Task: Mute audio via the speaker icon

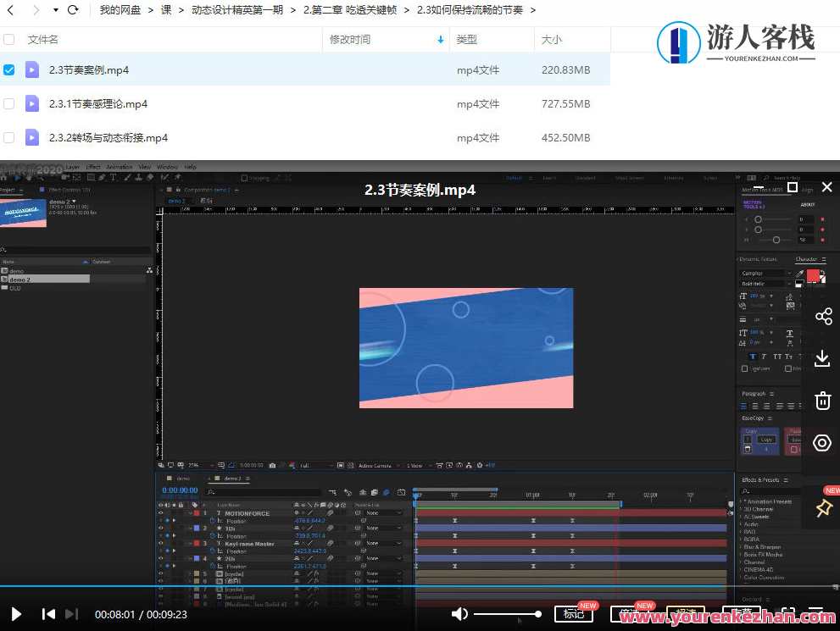Action: click(459, 613)
